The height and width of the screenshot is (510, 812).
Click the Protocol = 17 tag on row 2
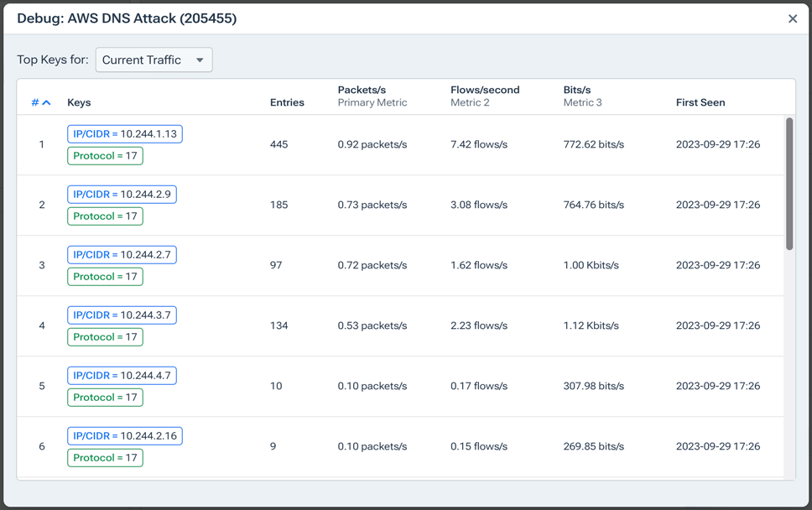tap(104, 216)
